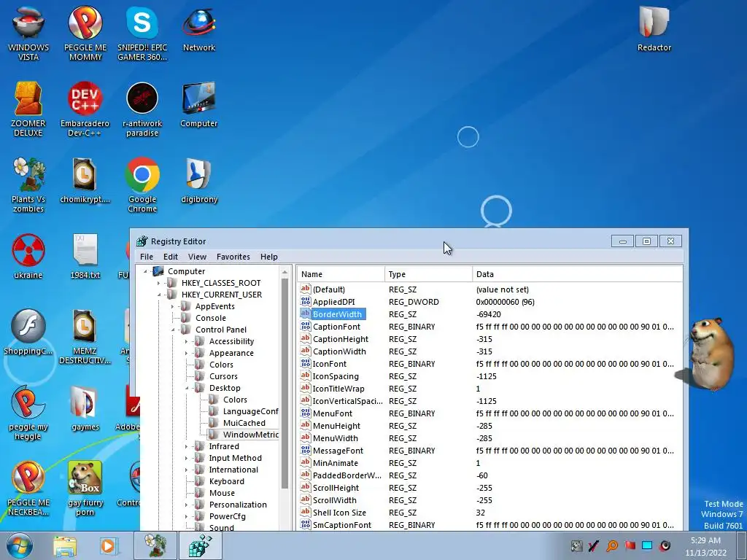Click the Registry Editor taskbar button
The image size is (747, 560).
tap(200, 546)
